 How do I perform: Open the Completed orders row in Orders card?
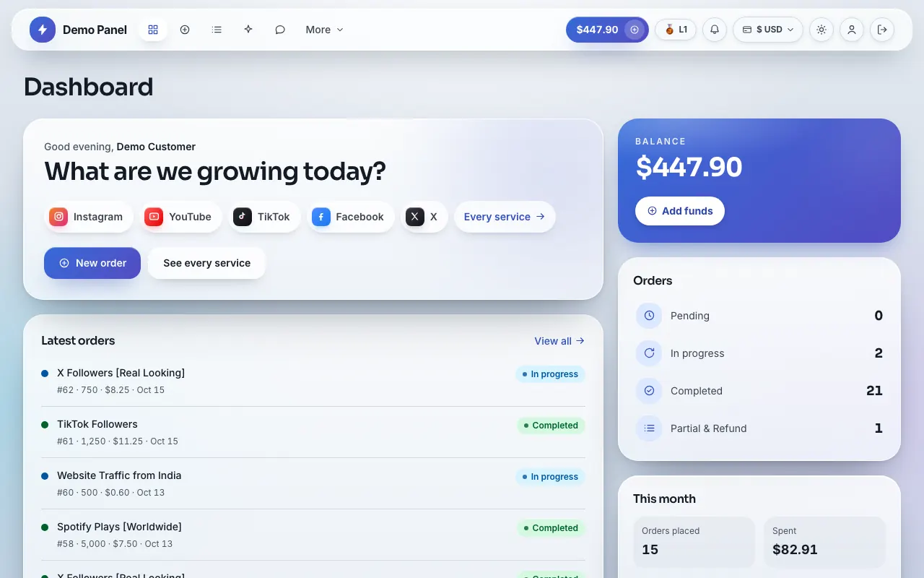[x=759, y=391]
